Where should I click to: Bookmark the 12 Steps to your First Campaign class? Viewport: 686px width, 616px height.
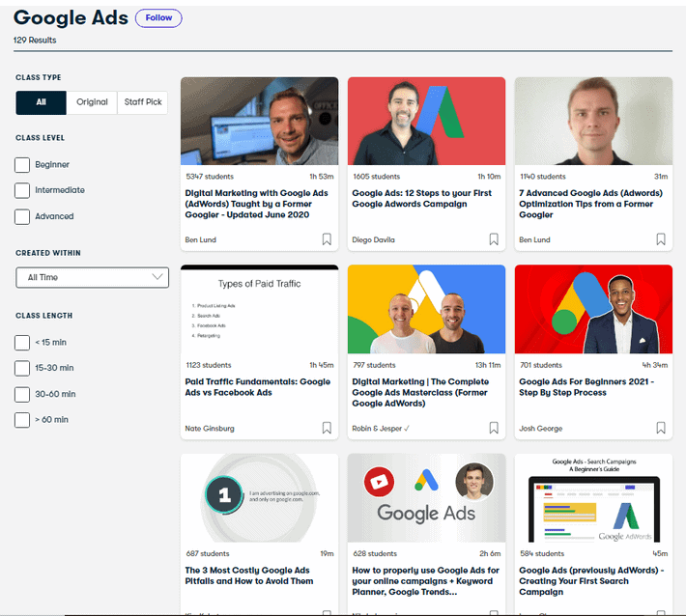coord(494,239)
